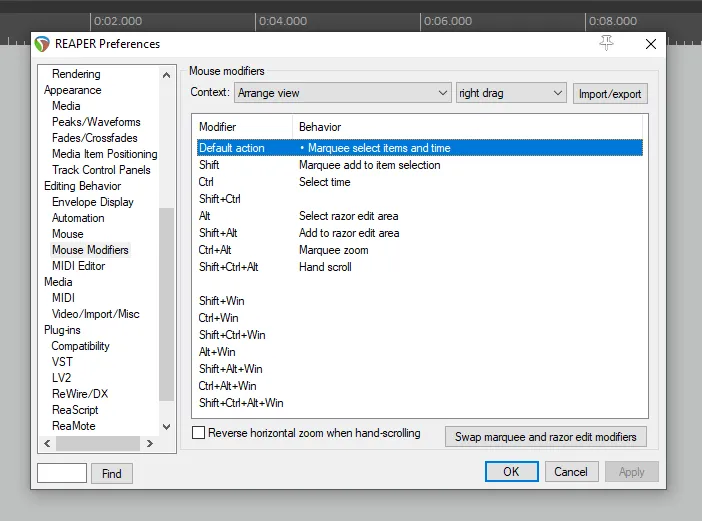Screen dimensions: 702x521
Task: Open the Context dropdown showing Arrange view
Action: pyautogui.click(x=342, y=93)
